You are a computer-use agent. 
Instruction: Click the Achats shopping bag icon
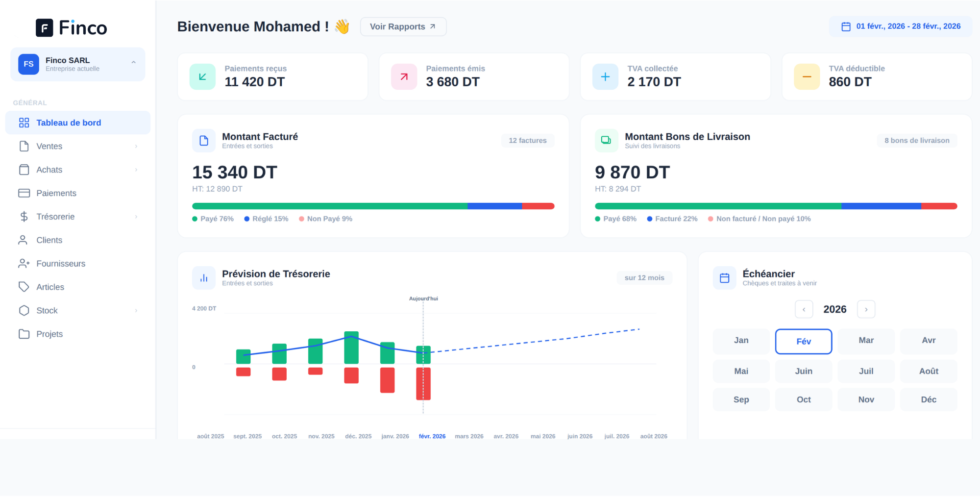24,170
